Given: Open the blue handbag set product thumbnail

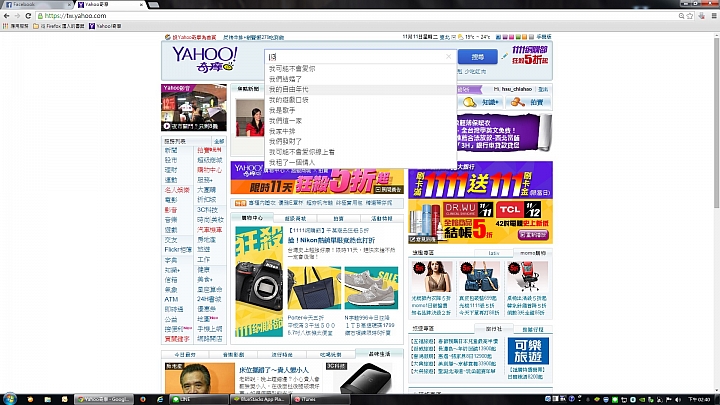Looking at the screenshot, I should pyautogui.click(x=480, y=276).
